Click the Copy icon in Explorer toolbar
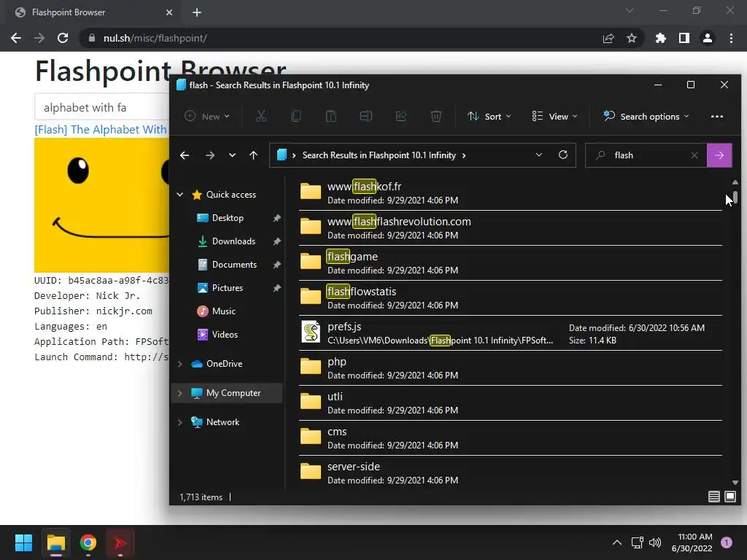 point(296,116)
